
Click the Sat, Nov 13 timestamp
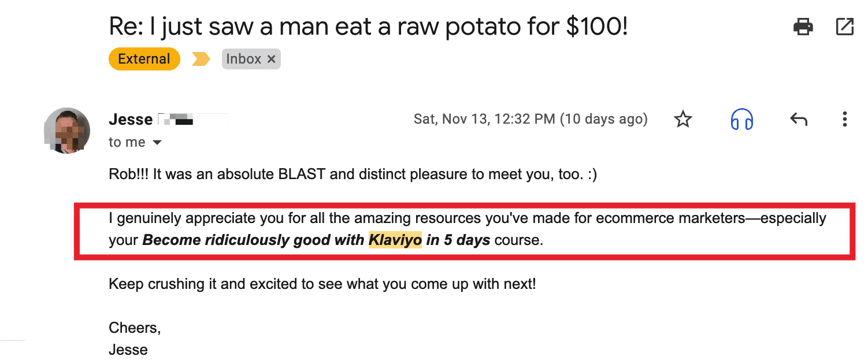pyautogui.click(x=530, y=120)
